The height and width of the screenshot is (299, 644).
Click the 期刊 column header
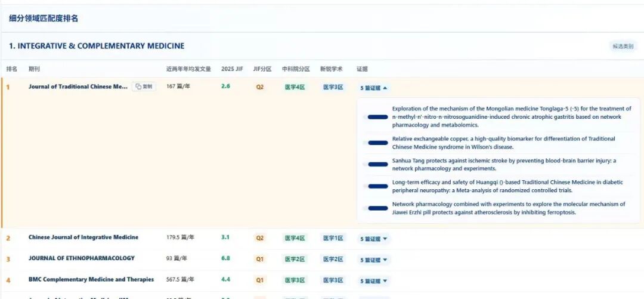(34, 69)
